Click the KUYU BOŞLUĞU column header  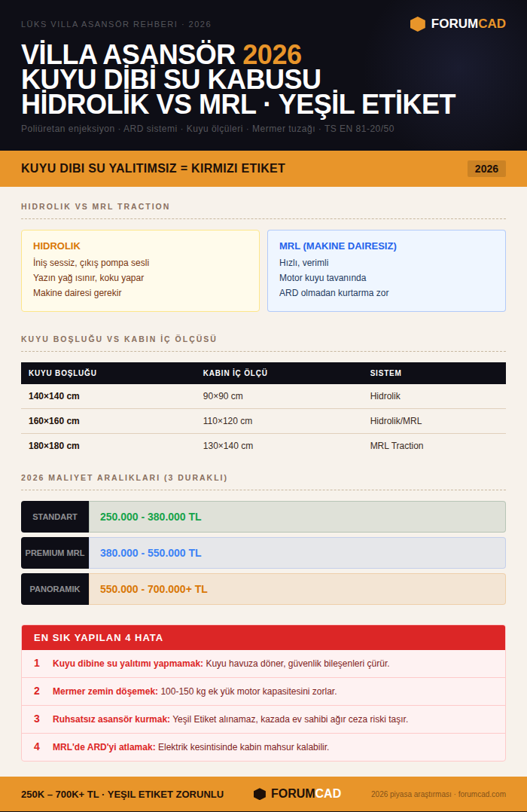[x=62, y=373]
